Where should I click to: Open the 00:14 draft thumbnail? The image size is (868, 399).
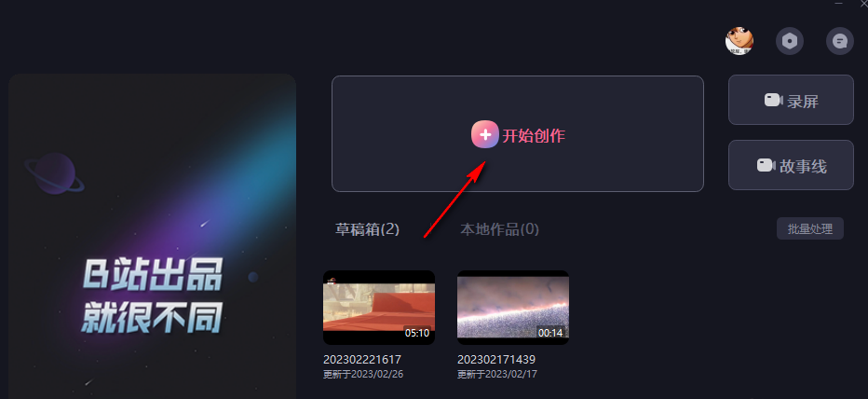coord(513,308)
